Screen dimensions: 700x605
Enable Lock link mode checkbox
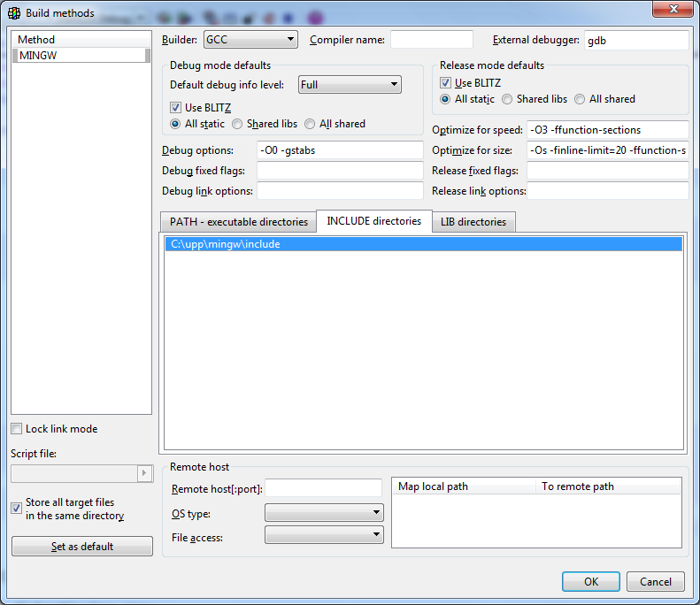tap(17, 429)
